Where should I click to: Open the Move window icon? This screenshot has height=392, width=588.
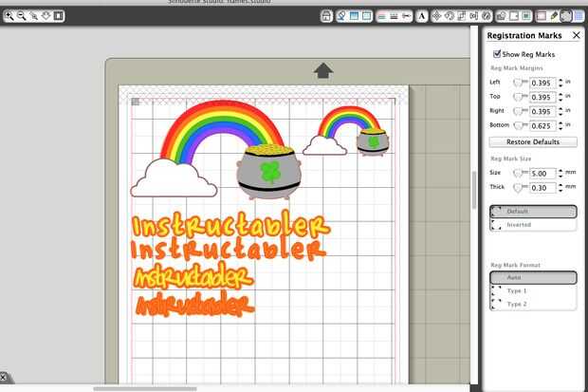pos(437,16)
